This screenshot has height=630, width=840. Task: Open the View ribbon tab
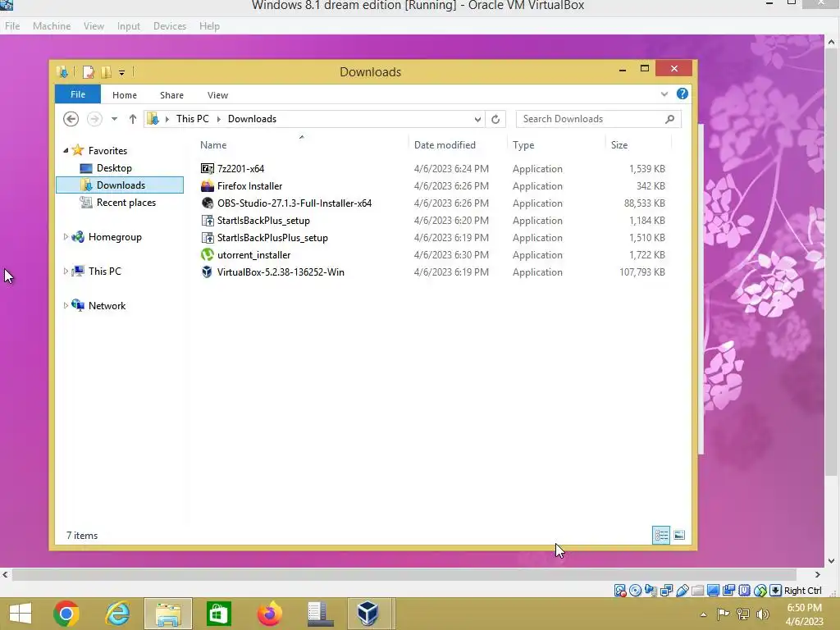click(x=217, y=95)
